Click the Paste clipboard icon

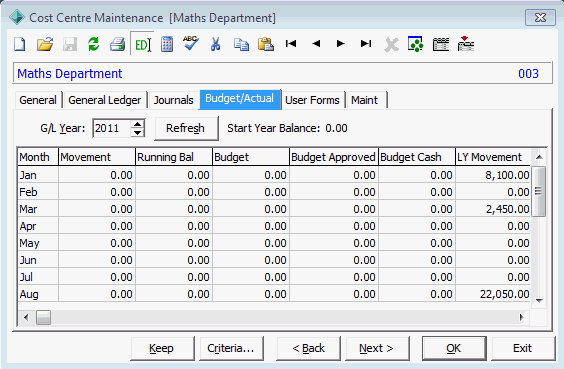pos(266,45)
